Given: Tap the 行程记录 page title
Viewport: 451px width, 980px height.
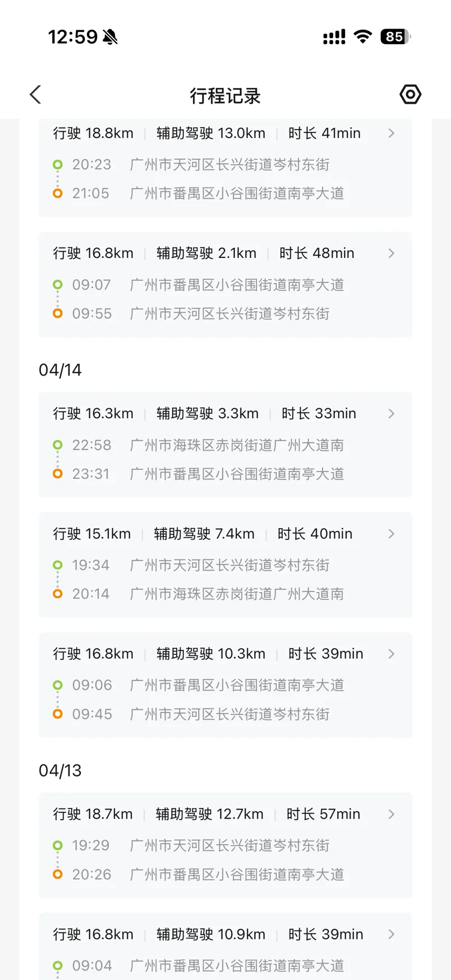Looking at the screenshot, I should 225,96.
